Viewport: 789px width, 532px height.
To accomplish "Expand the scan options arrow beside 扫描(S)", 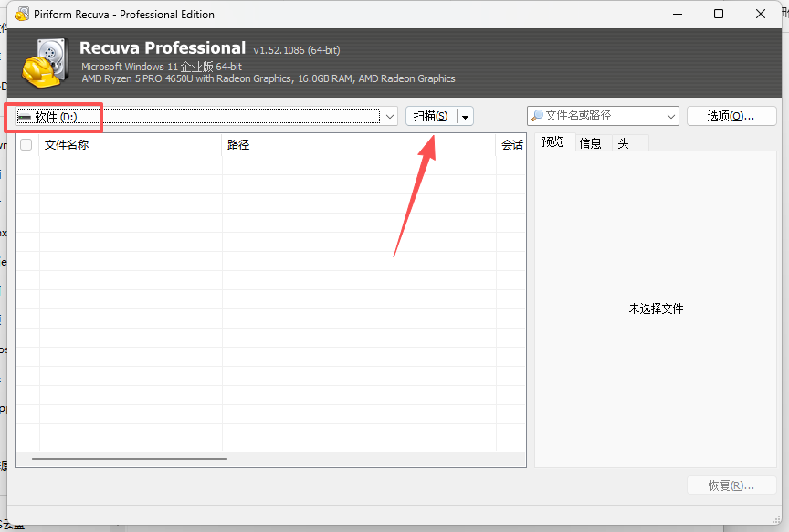I will click(x=465, y=117).
